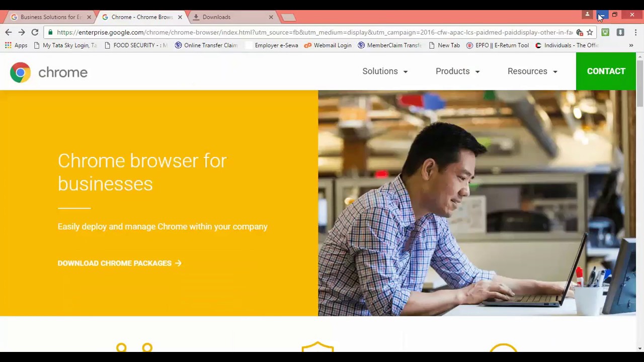644x362 pixels.
Task: Restore down the Chrome window
Action: click(614, 15)
